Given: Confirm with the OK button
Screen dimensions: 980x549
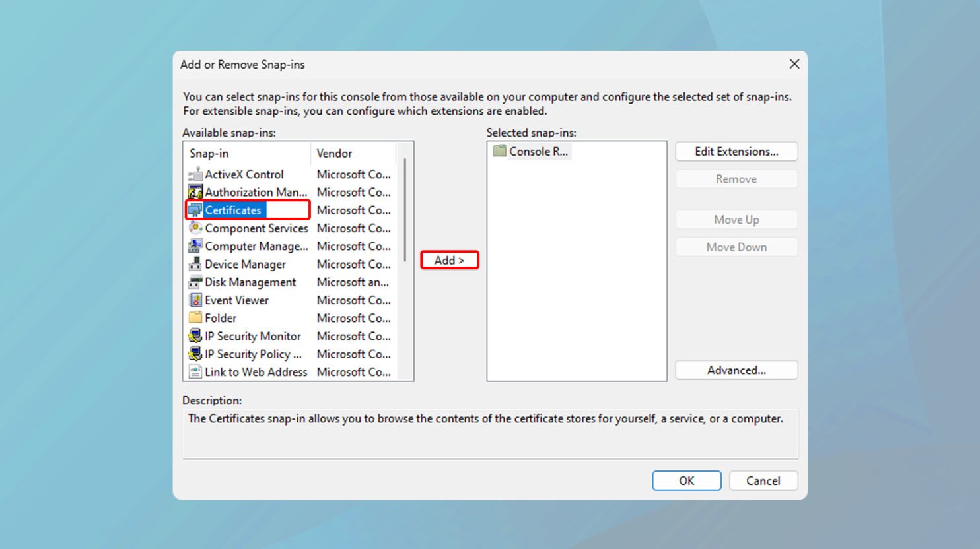Looking at the screenshot, I should (686, 480).
